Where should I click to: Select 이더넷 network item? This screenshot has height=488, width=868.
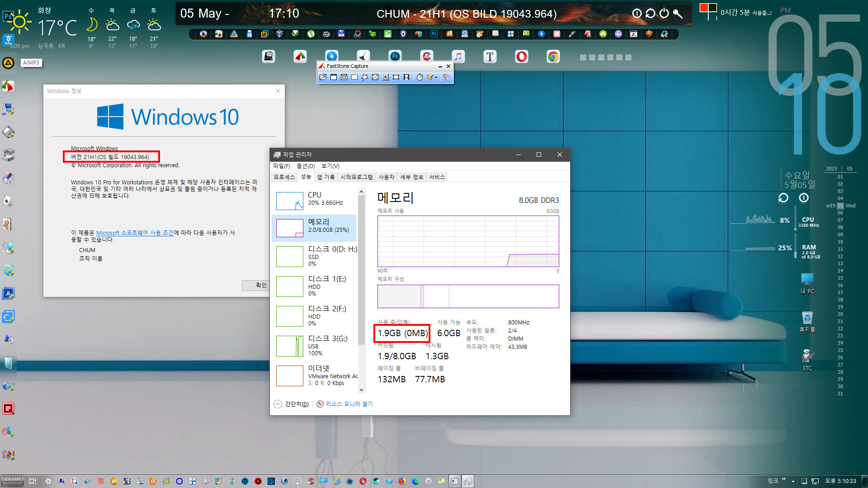tap(315, 375)
